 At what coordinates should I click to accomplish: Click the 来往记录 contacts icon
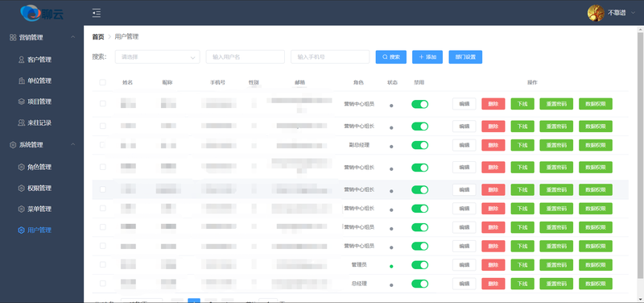click(x=22, y=122)
